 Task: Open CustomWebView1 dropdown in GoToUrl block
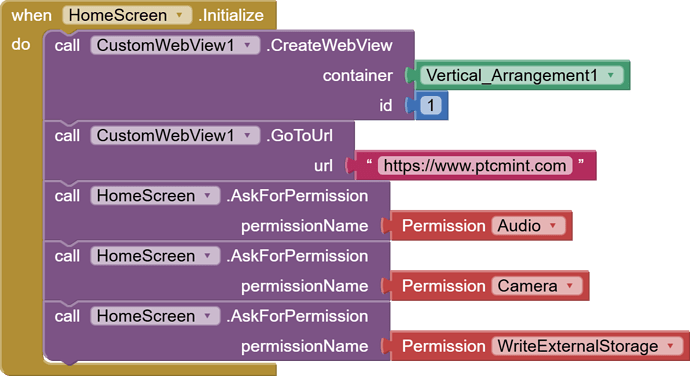pyautogui.click(x=175, y=136)
